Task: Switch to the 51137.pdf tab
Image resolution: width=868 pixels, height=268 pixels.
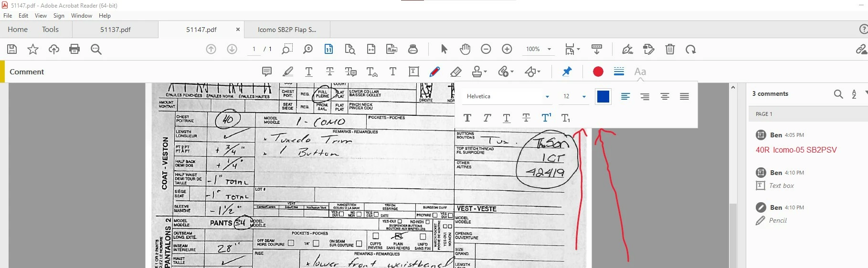Action: [x=116, y=30]
